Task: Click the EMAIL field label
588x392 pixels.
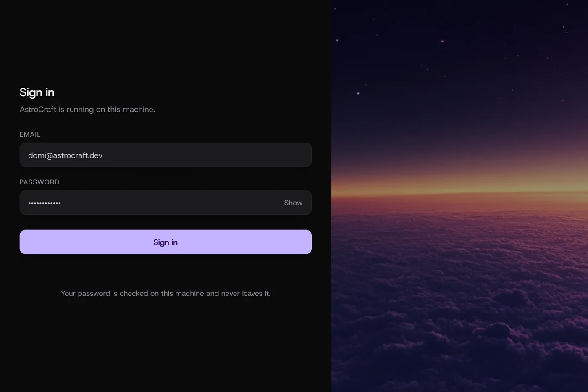Action: (30, 134)
